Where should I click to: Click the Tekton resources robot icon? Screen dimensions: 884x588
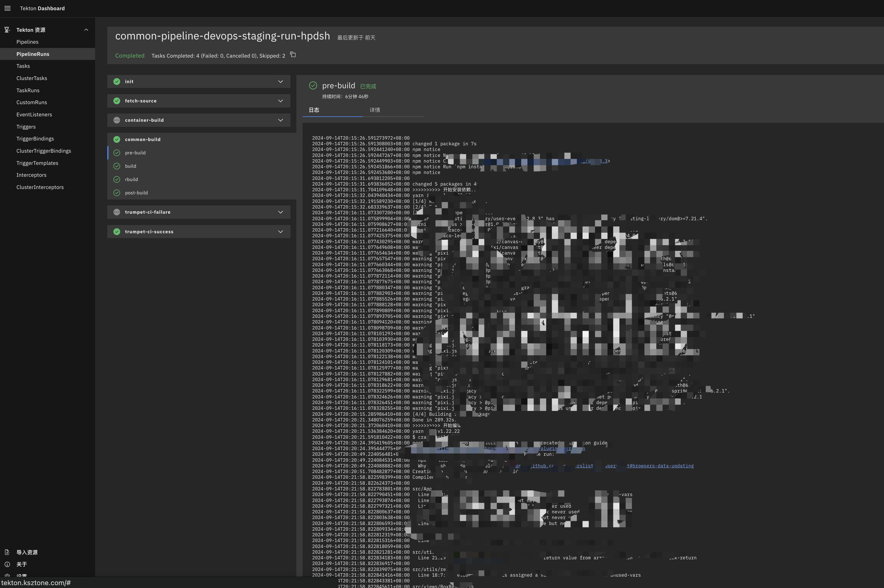click(7, 30)
